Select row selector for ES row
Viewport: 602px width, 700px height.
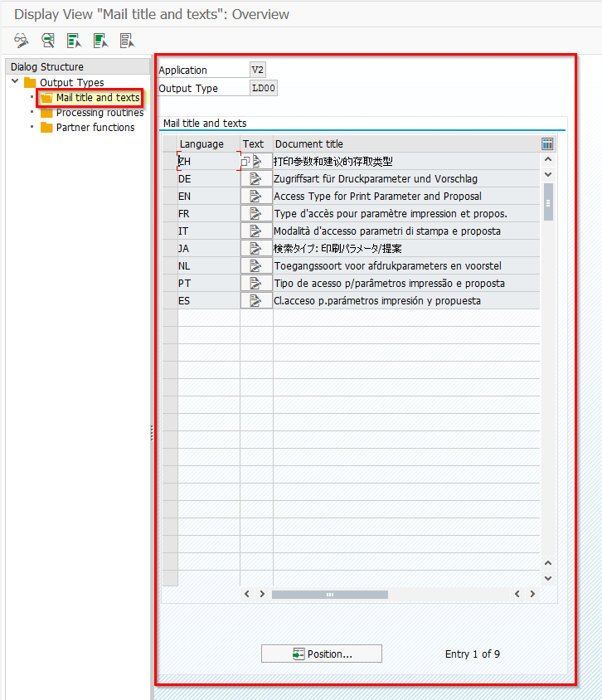point(170,300)
